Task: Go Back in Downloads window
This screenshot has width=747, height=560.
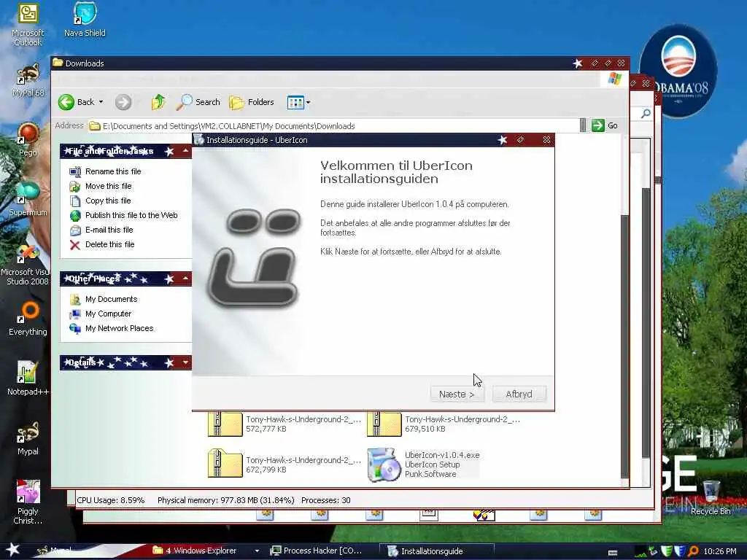Action: coord(76,102)
